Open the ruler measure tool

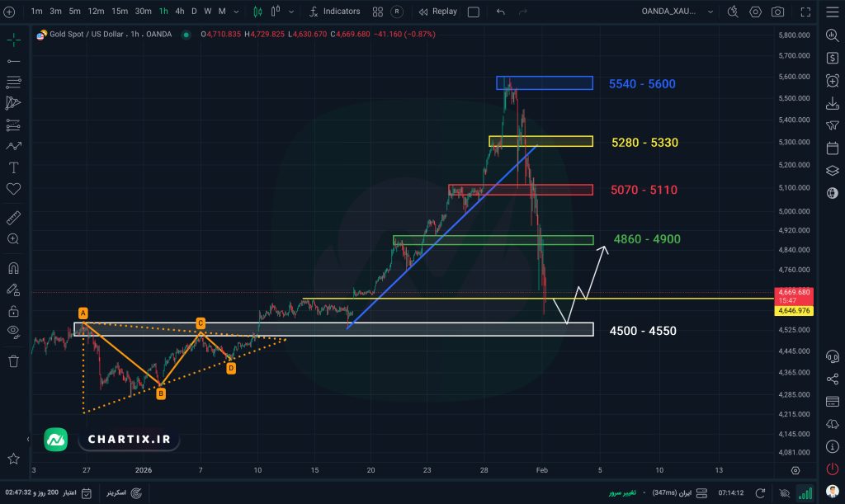[x=13, y=219]
